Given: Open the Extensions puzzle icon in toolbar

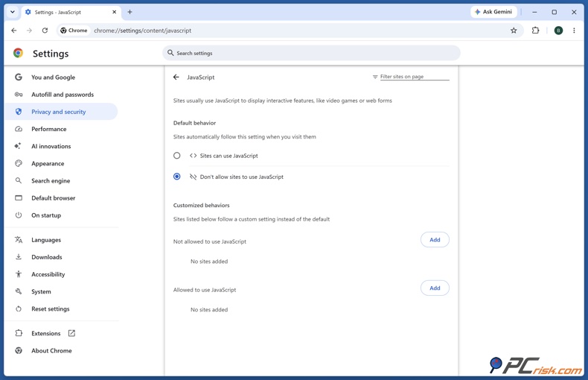Looking at the screenshot, I should [x=535, y=31].
